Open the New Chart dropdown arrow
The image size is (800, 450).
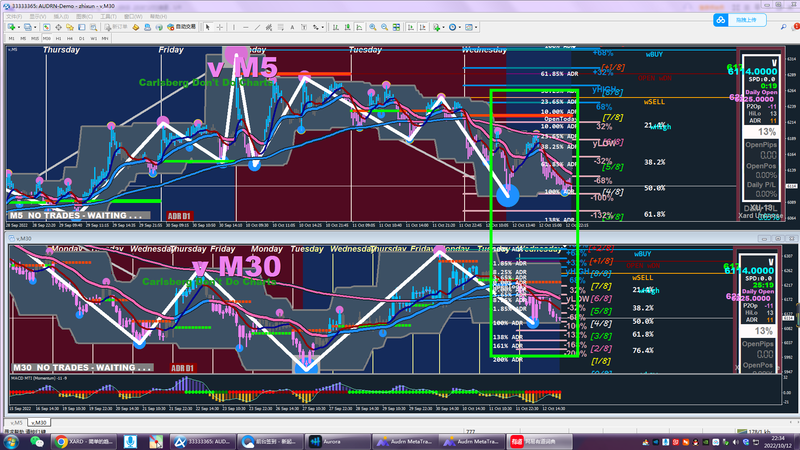[x=19, y=27]
